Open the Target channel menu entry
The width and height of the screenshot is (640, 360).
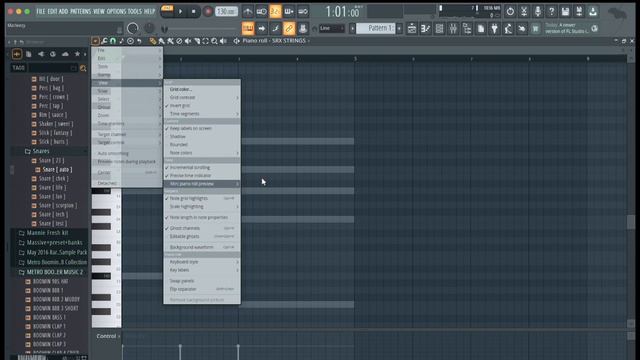pyautogui.click(x=127, y=134)
